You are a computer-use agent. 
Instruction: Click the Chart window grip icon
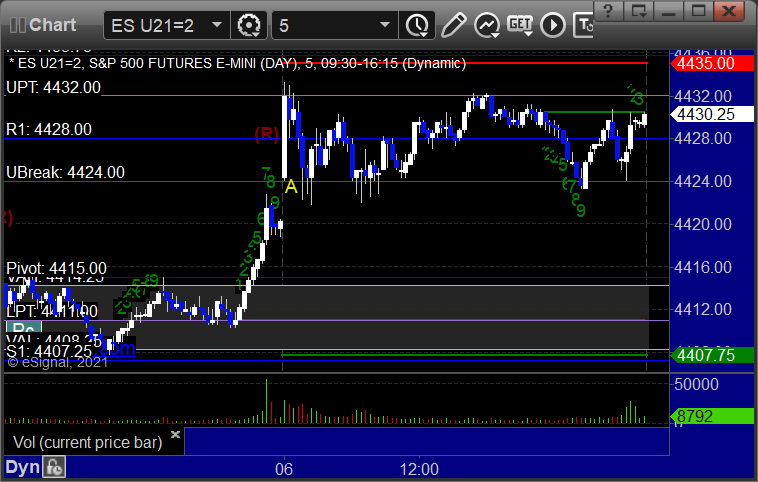point(17,25)
